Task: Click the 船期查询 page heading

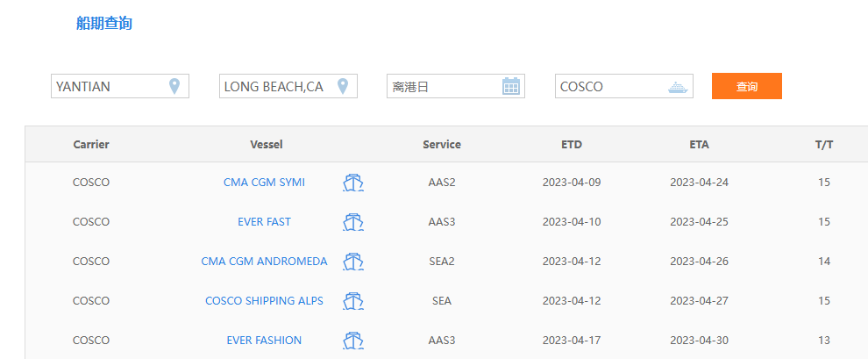Action: tap(104, 24)
